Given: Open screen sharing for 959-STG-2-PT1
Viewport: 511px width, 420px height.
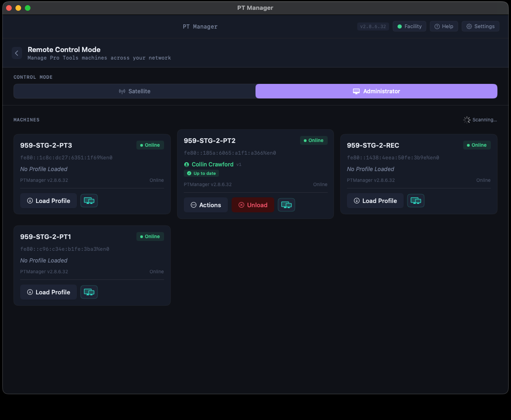Looking at the screenshot, I should tap(89, 292).
